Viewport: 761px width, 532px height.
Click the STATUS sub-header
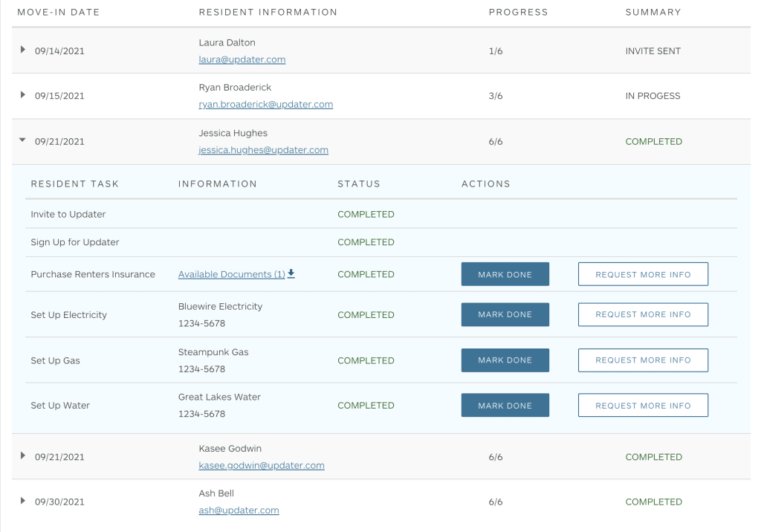(359, 184)
